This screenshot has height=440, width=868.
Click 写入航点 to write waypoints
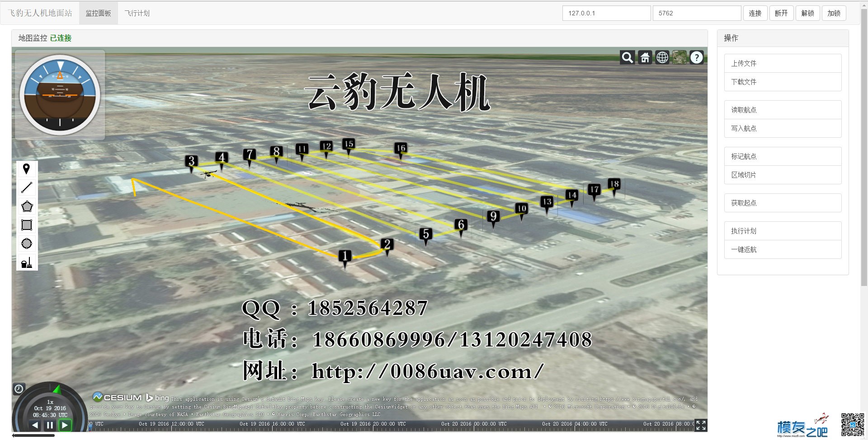click(783, 128)
